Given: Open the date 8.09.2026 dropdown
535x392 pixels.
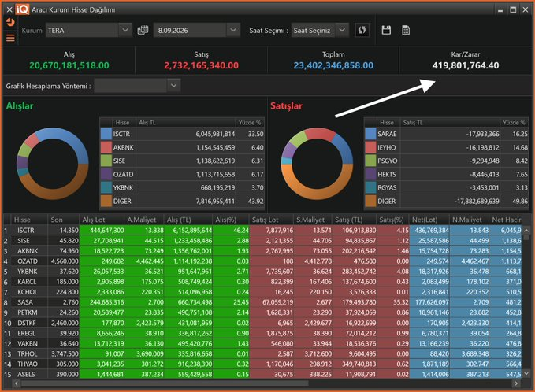Looking at the screenshot, I should tap(233, 31).
